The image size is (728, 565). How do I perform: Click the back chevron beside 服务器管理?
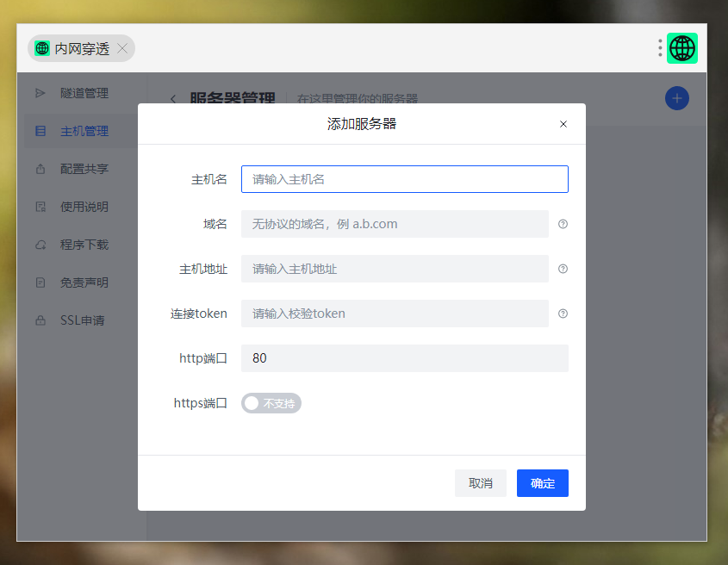(173, 99)
